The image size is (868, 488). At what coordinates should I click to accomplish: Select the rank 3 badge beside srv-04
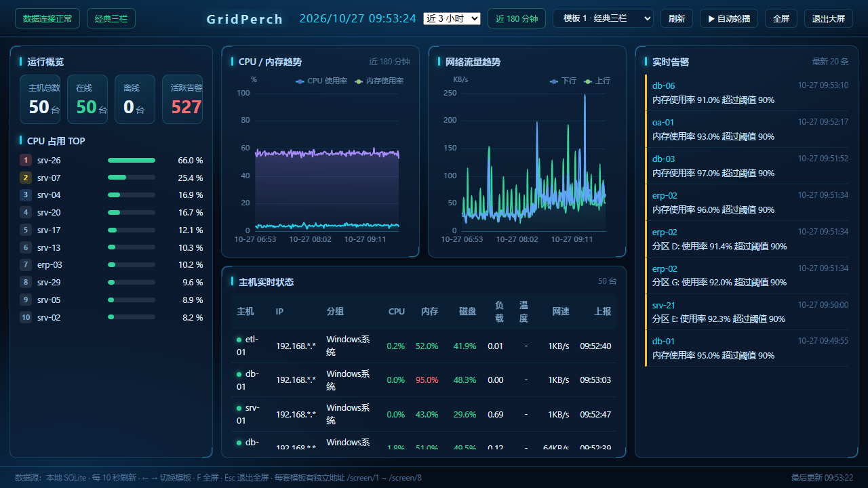click(x=26, y=195)
